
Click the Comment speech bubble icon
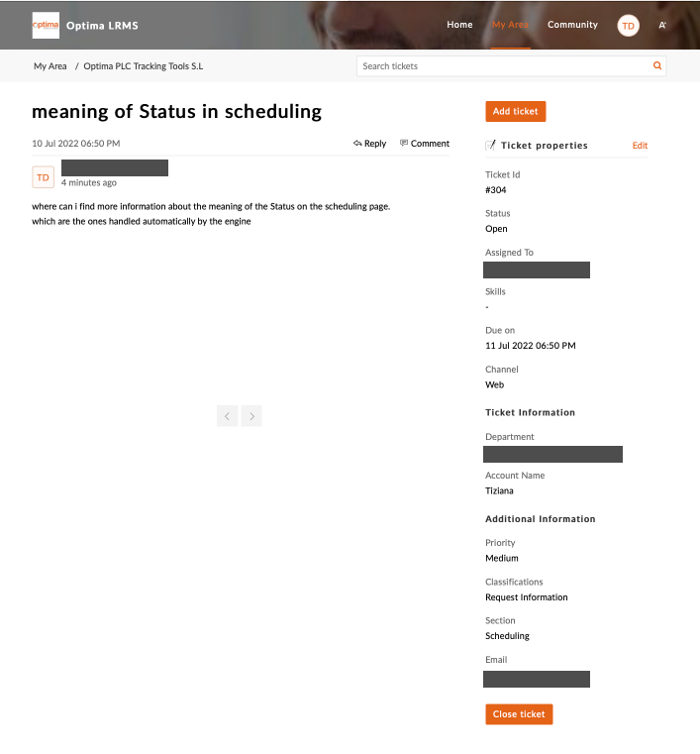pos(404,143)
